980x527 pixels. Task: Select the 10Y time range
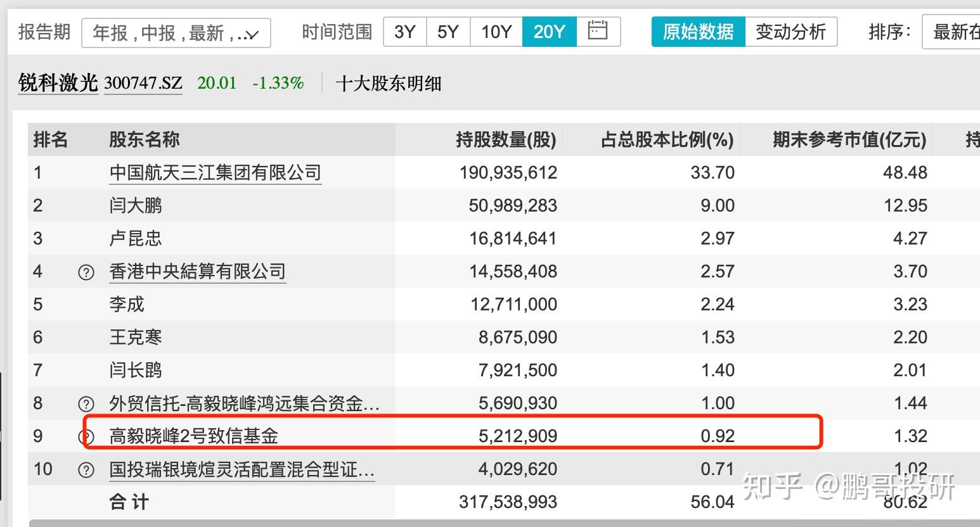pyautogui.click(x=496, y=31)
